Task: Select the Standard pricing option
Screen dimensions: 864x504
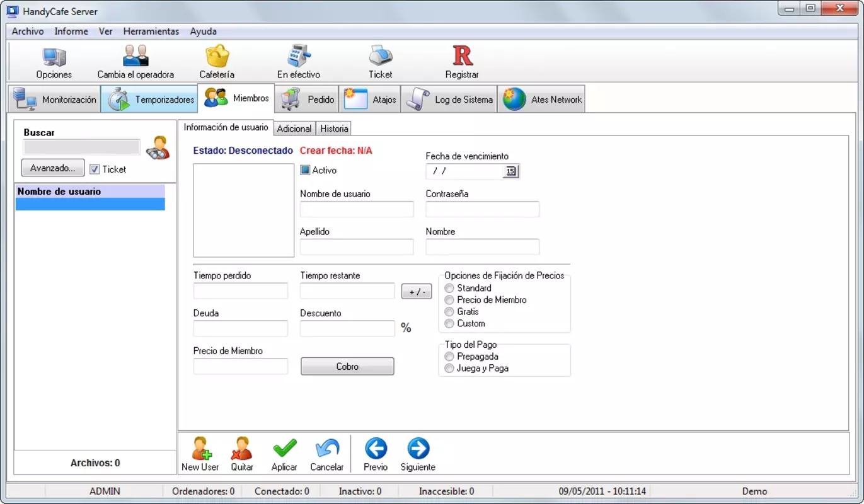Action: coord(449,288)
